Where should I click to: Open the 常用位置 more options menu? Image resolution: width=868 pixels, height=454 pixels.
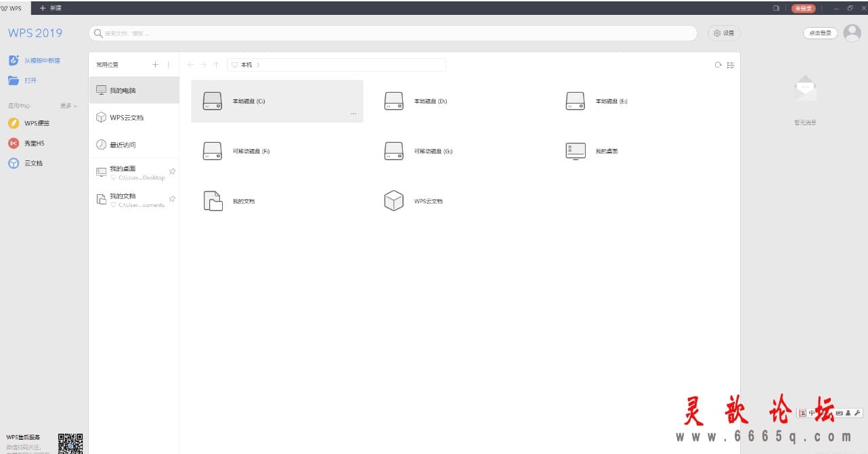coord(169,65)
